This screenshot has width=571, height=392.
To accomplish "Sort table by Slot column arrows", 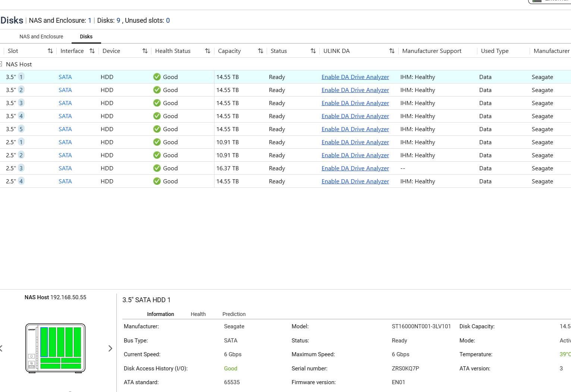I will point(50,51).
